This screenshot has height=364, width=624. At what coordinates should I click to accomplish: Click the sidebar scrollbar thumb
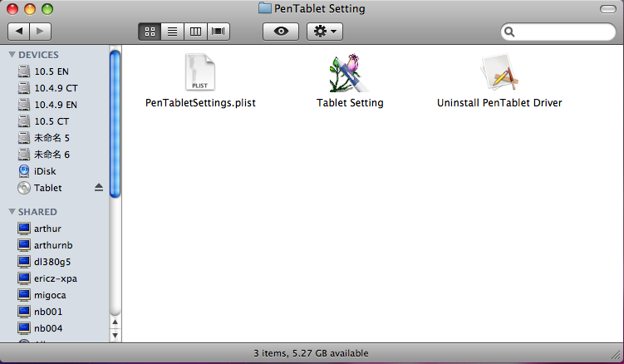[x=115, y=124]
